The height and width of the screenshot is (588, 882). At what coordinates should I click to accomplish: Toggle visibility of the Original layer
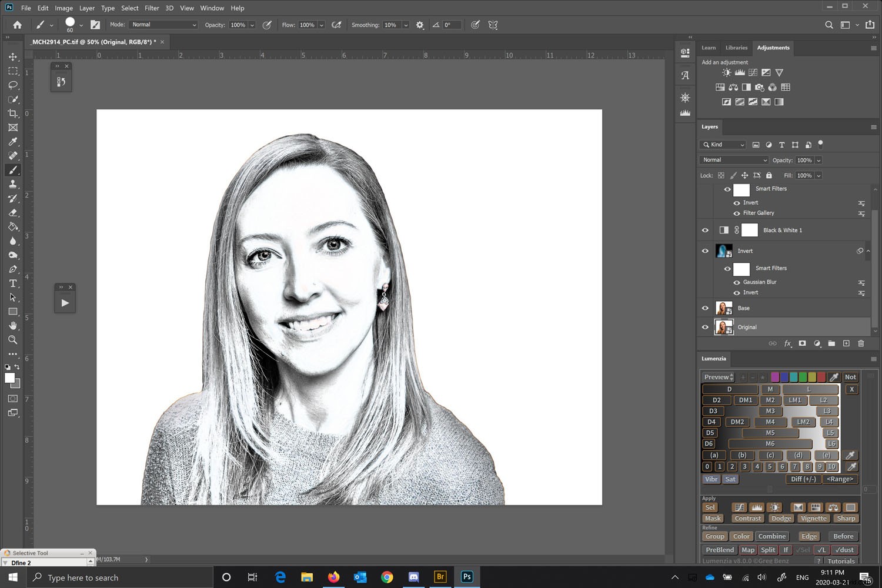704,327
